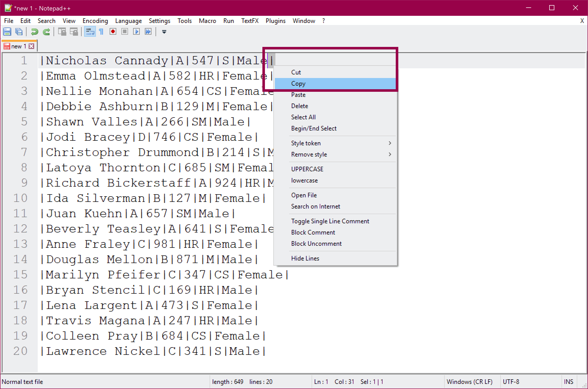Choose UPPERCASE from the context menu
The width and height of the screenshot is (588, 389).
(307, 169)
